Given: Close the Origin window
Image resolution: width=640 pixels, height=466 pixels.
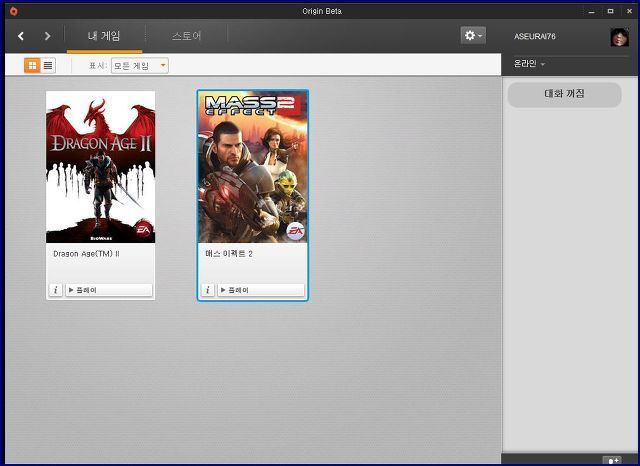Looking at the screenshot, I should pyautogui.click(x=629, y=11).
